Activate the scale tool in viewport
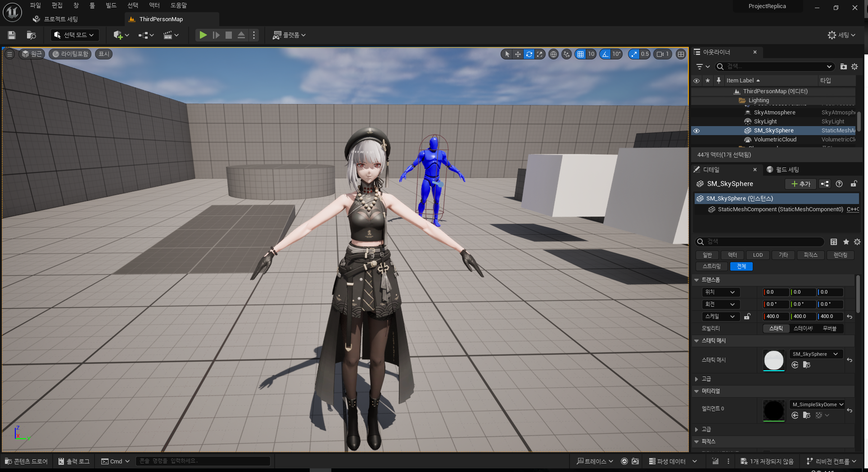868x472 pixels. [x=540, y=54]
